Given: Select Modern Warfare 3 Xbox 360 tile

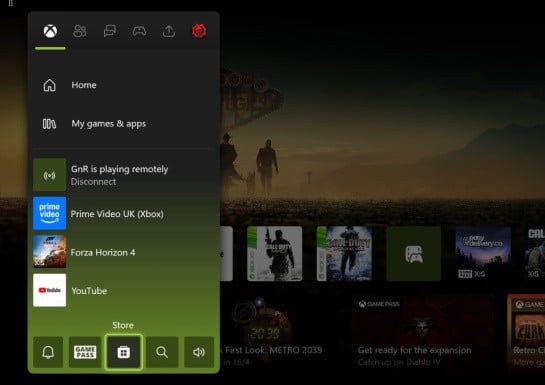Looking at the screenshot, I should 275,254.
